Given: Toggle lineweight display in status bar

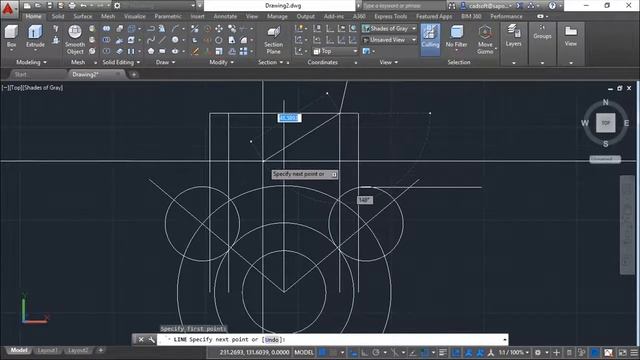Looking at the screenshot, I should tap(443, 352).
